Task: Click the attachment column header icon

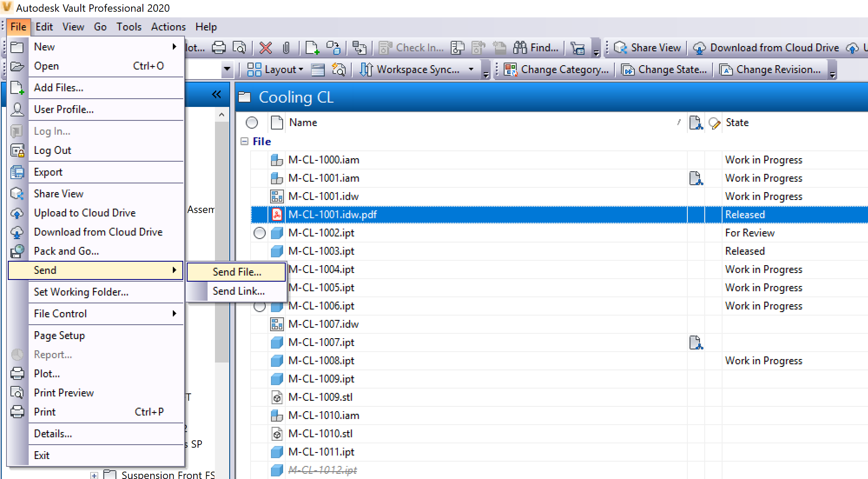Action: [696, 123]
